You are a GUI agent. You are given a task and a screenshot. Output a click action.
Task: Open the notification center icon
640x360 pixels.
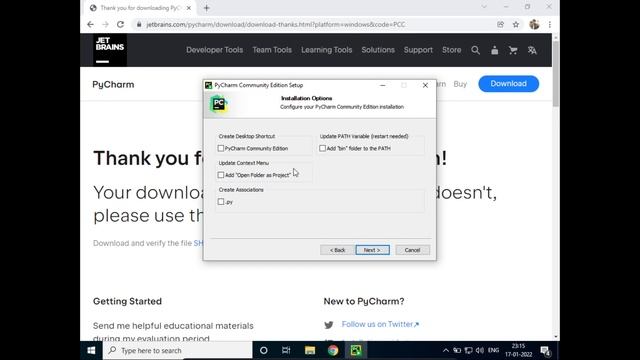(x=546, y=351)
